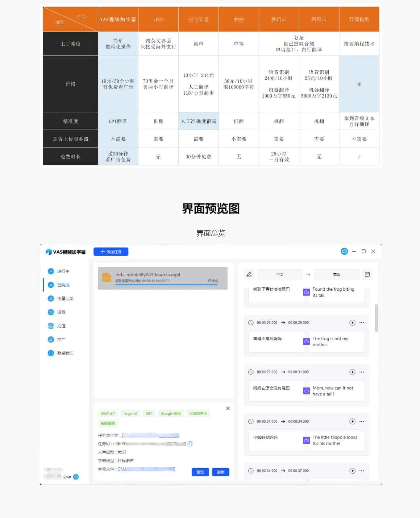Click the 删除 delete button
This screenshot has width=420, height=518.
(x=220, y=472)
